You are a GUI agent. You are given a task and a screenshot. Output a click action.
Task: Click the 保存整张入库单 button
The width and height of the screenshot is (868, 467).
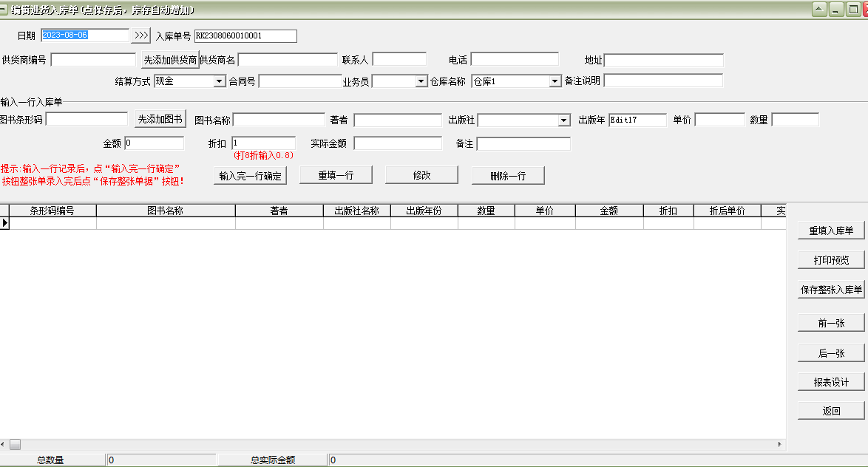click(831, 290)
